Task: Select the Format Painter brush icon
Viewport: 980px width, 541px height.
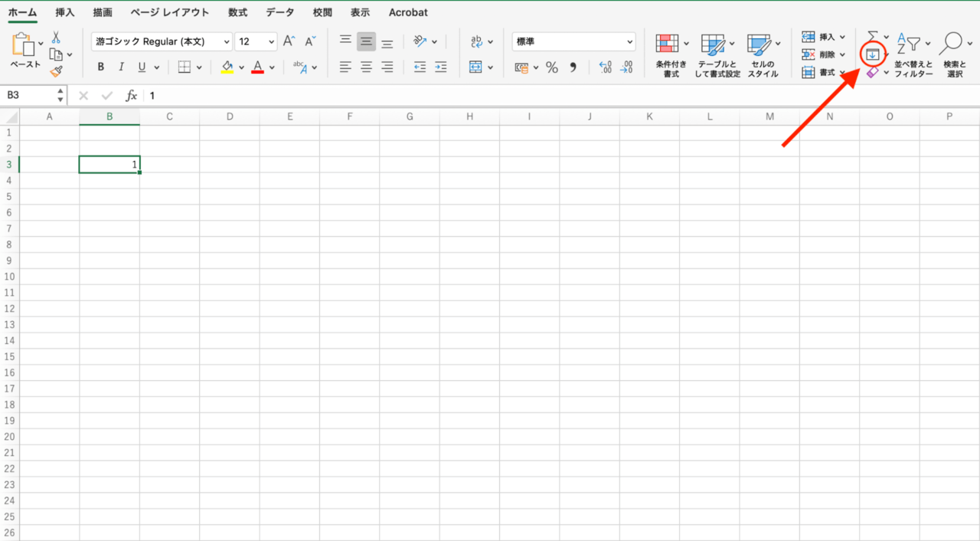Action: [x=56, y=71]
